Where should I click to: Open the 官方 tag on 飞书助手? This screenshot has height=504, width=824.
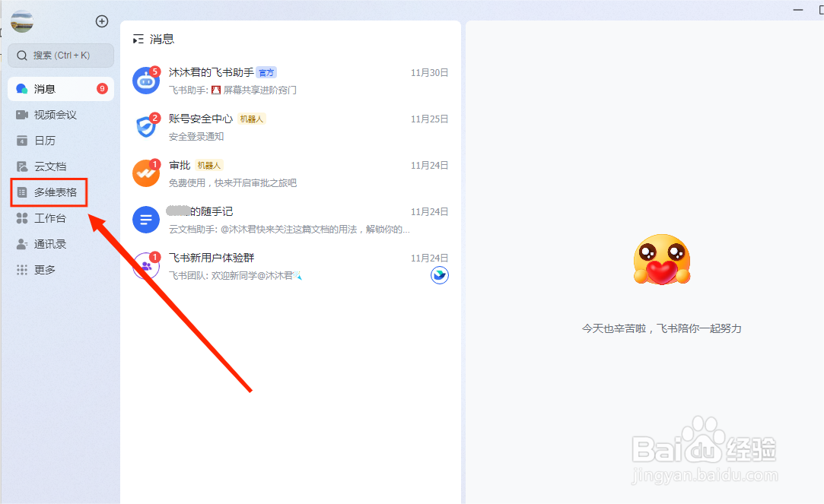point(266,71)
